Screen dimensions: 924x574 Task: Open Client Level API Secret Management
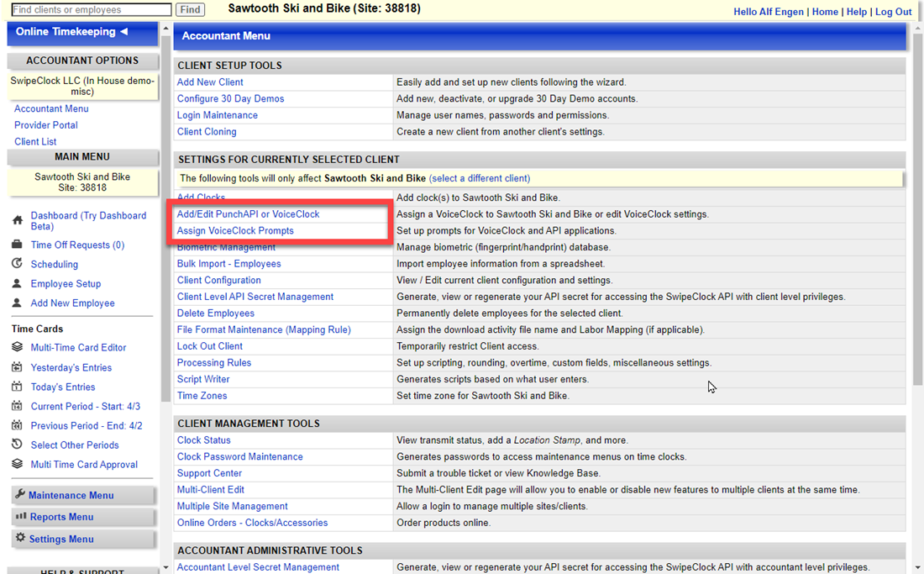pos(255,297)
